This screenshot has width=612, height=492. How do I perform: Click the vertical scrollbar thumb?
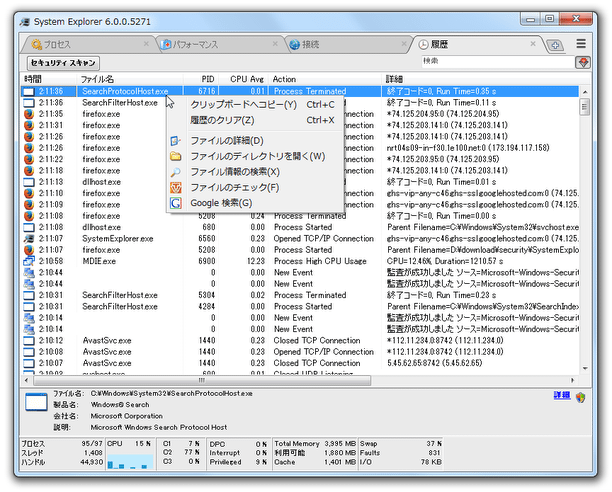tap(584, 107)
